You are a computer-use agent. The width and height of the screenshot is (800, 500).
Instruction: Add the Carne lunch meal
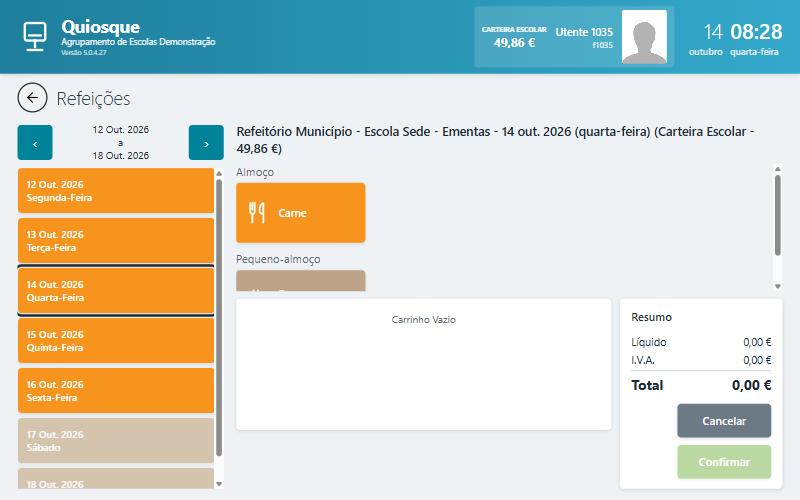pos(301,212)
